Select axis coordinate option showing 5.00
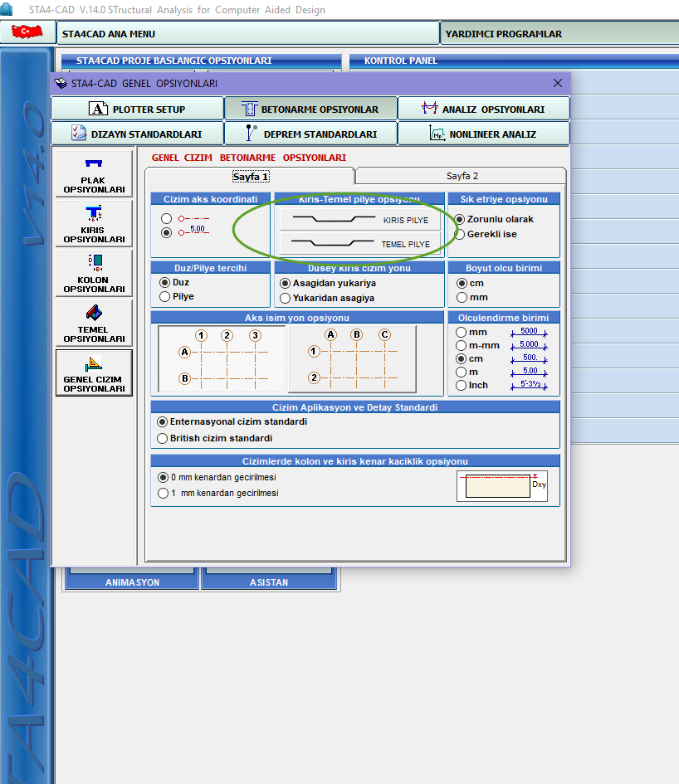 [167, 232]
